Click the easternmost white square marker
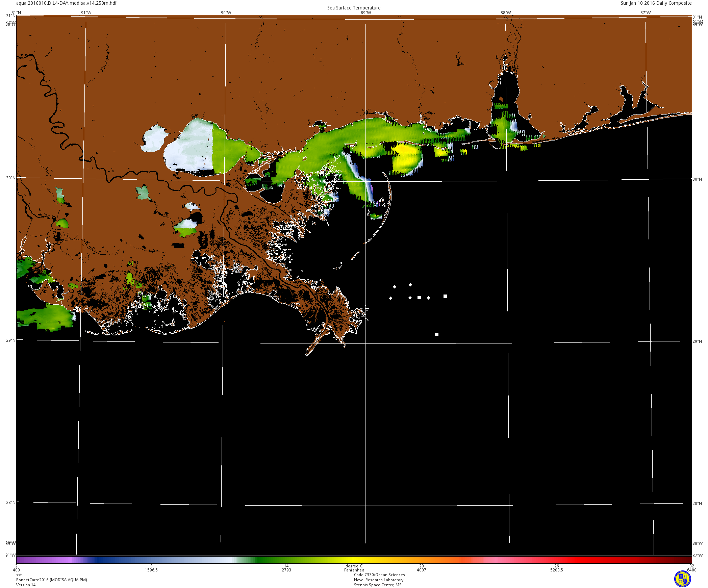 coord(445,296)
